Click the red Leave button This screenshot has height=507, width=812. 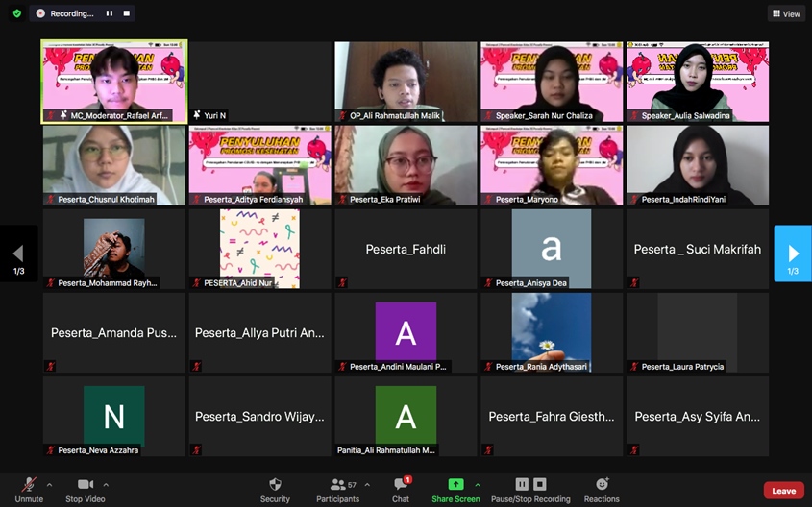[x=783, y=491]
